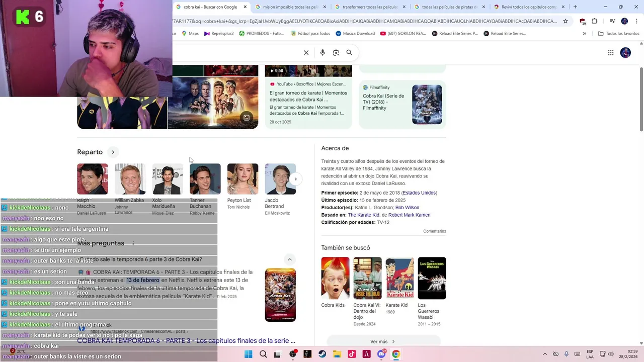Click Estados Unidos link
The width and height of the screenshot is (644, 362).
pos(419,193)
